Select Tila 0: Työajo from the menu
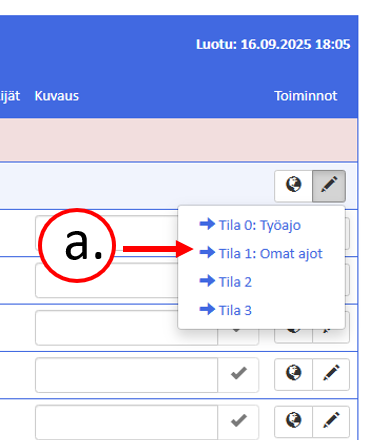 tap(250, 225)
